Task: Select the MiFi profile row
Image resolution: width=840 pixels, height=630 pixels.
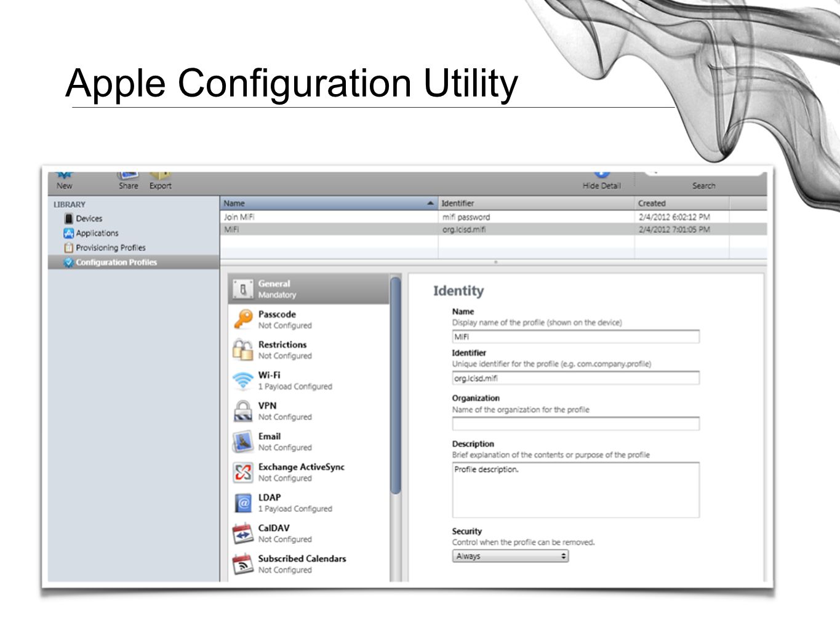Action: (x=494, y=229)
